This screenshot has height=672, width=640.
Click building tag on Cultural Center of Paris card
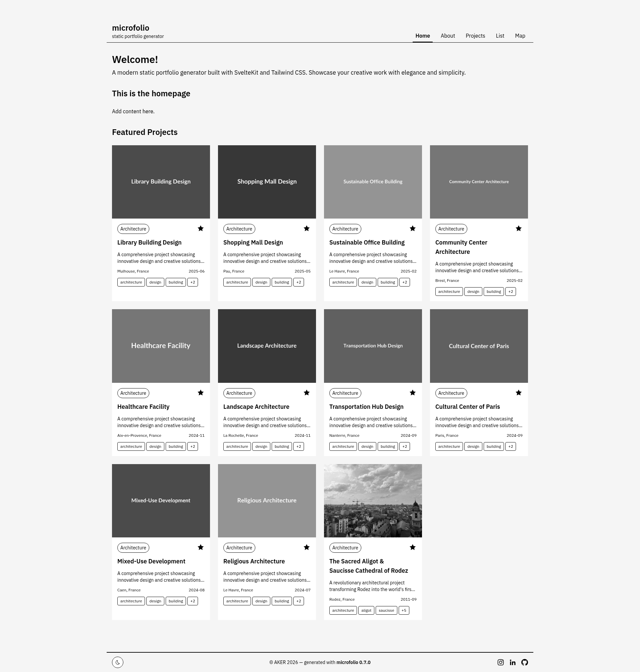(494, 446)
